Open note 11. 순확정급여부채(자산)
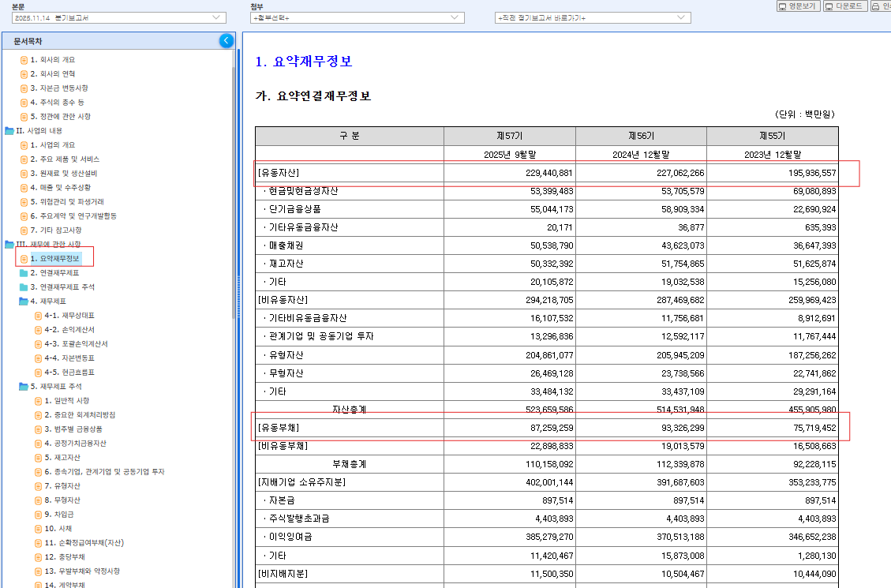The height and width of the screenshot is (588, 891). (84, 542)
